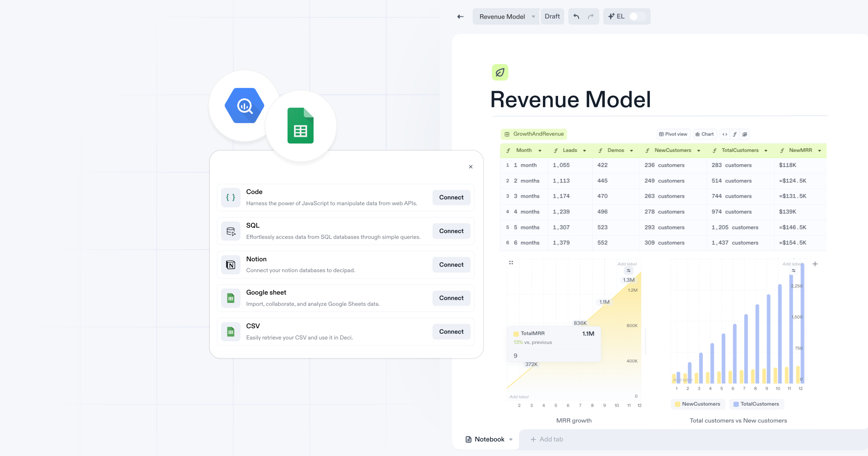Toggle TotalCustomers legend series
The height and width of the screenshot is (456, 868).
[756, 404]
